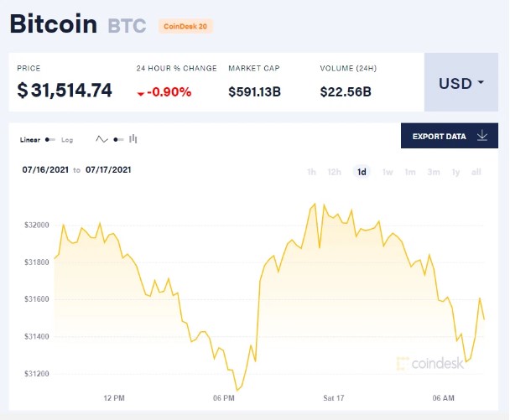
Task: Click the 07/16/2021 start date
Action: pyautogui.click(x=45, y=169)
